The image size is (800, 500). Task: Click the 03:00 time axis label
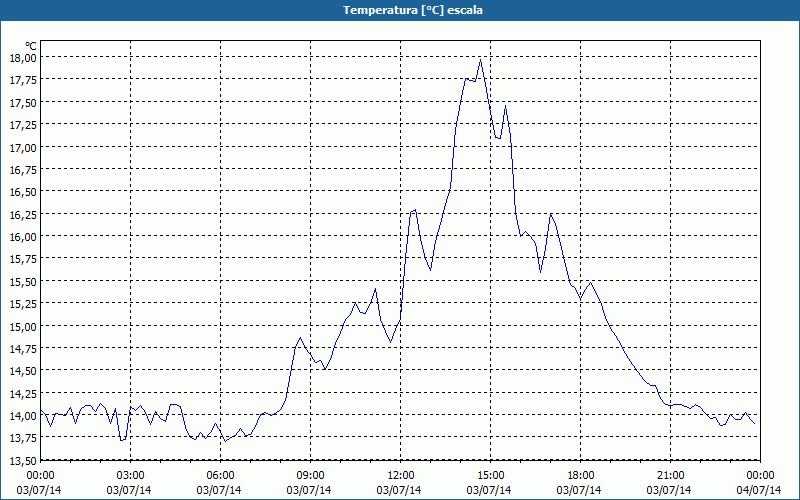point(131,476)
